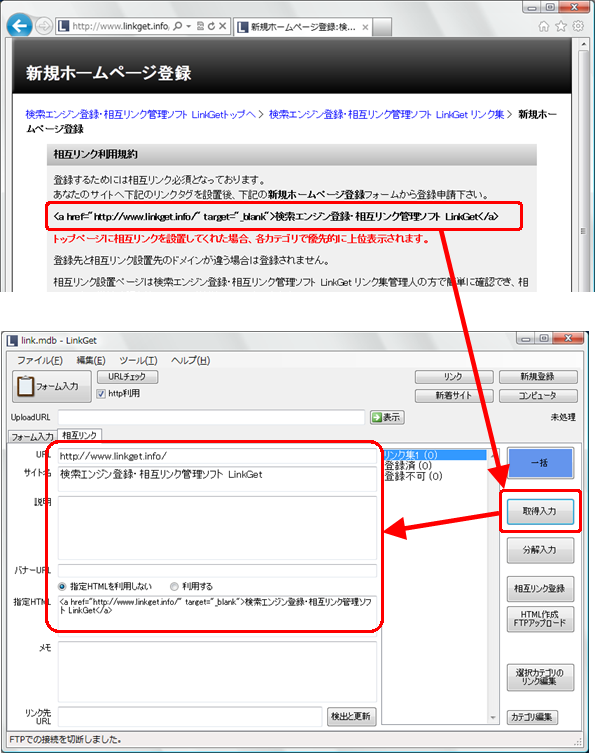The width and height of the screenshot is (595, 753).
Task: Select 登録済 (0) in list
Action: coord(408,465)
